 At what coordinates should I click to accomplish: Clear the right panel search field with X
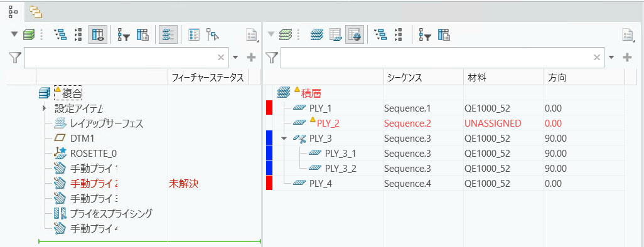(597, 58)
